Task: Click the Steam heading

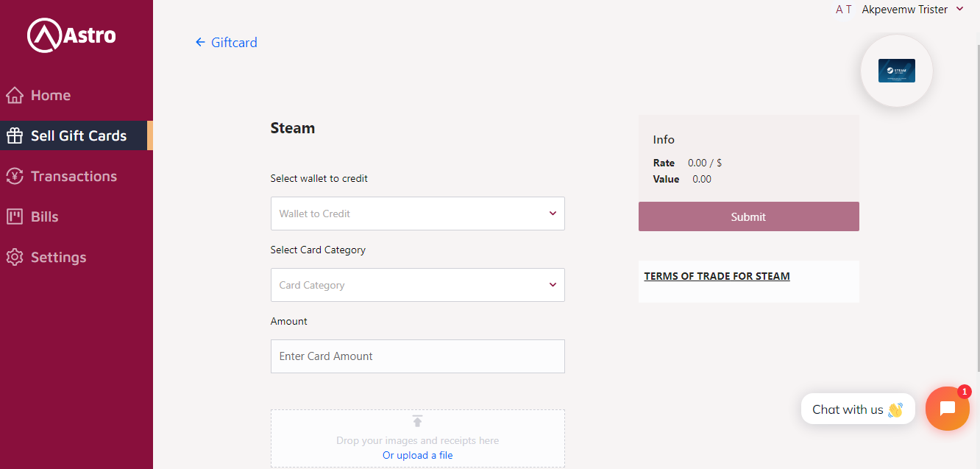Action: pyautogui.click(x=293, y=128)
